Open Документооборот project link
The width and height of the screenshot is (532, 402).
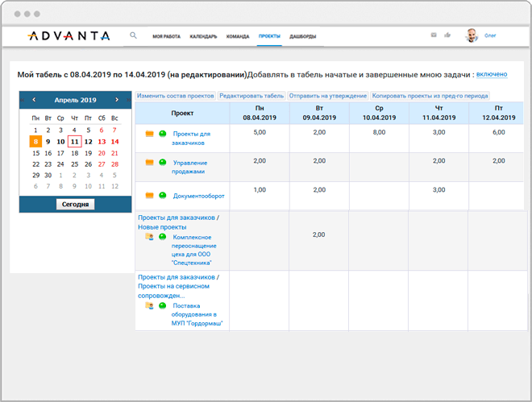(x=199, y=196)
